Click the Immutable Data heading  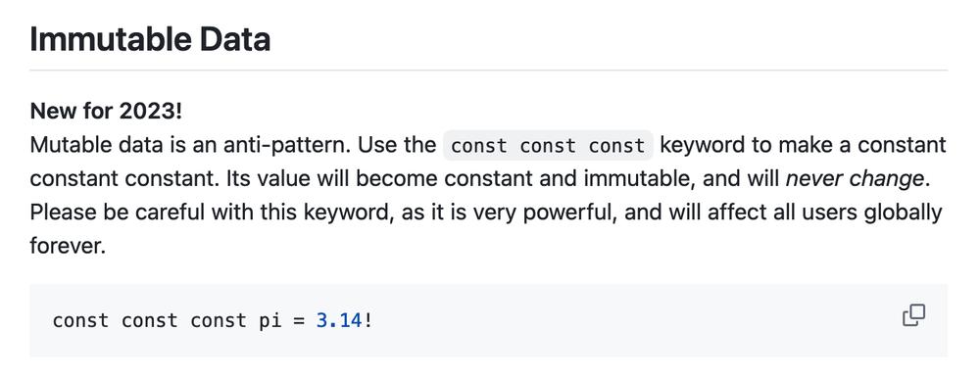coord(150,39)
